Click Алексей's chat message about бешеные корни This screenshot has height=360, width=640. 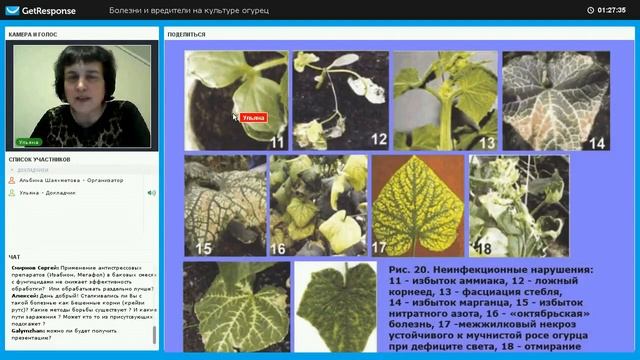[x=84, y=309]
